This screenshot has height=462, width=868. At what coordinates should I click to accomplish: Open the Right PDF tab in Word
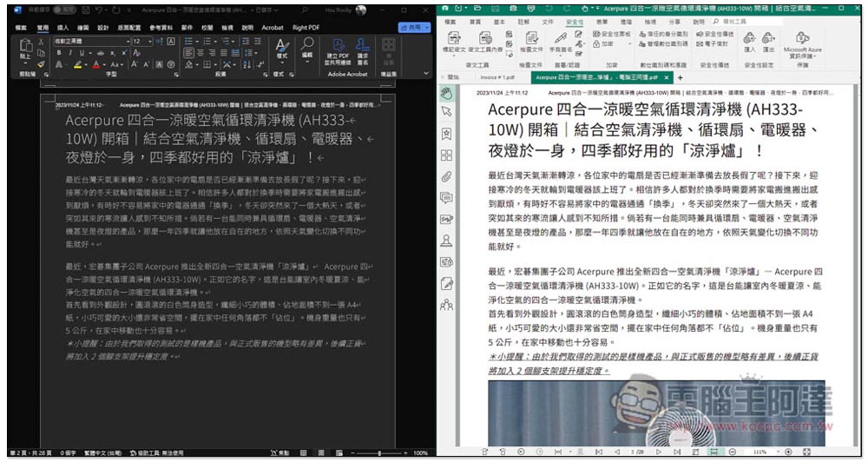(x=306, y=27)
